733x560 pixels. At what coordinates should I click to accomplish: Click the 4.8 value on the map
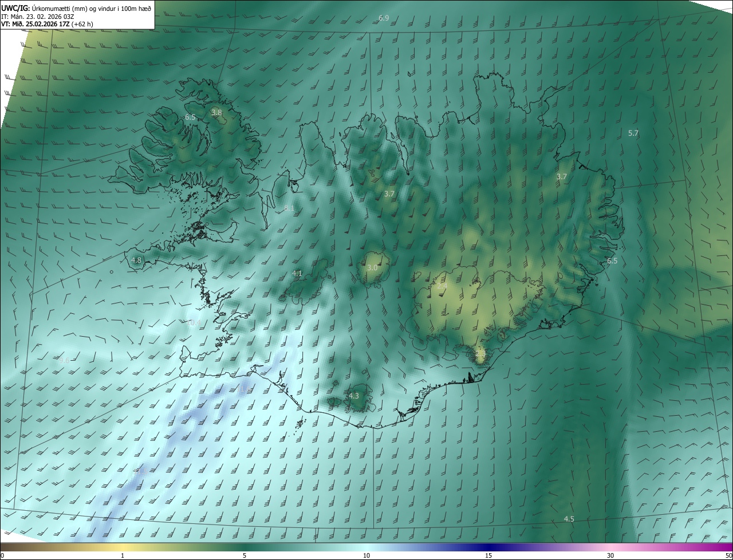pyautogui.click(x=136, y=260)
